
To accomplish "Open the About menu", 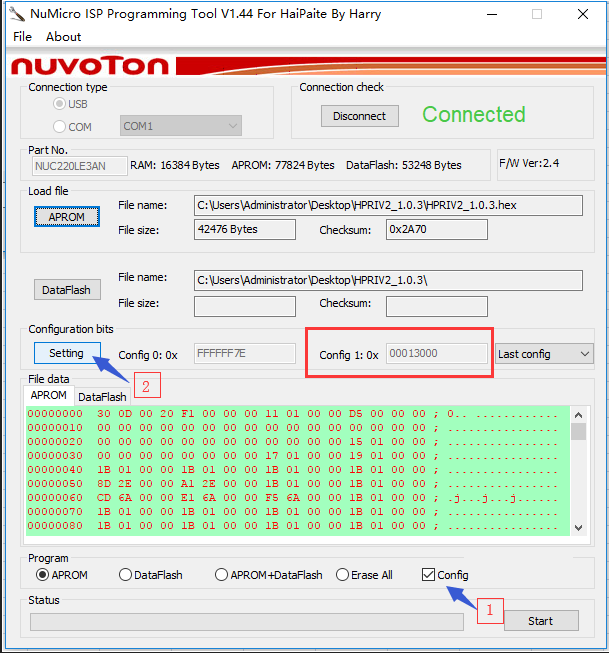I will [63, 37].
